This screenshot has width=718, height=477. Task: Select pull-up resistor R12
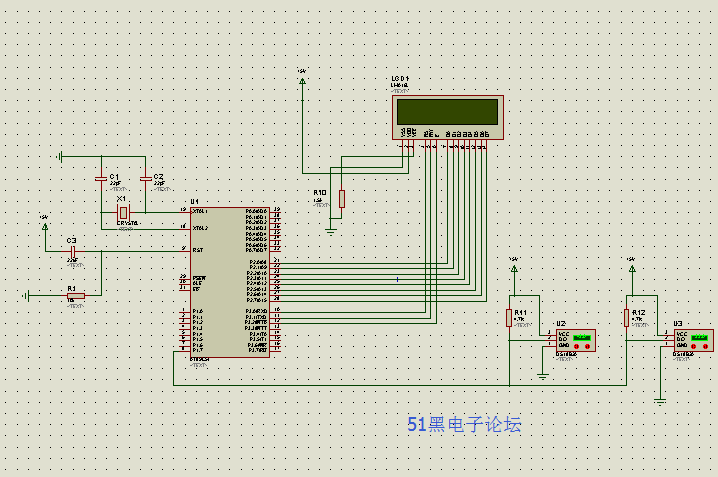point(626,318)
